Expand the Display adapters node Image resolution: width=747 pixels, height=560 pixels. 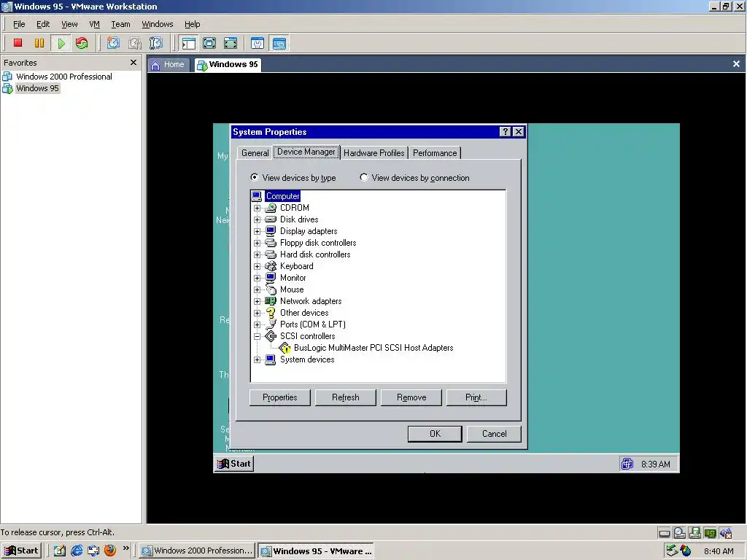258,231
